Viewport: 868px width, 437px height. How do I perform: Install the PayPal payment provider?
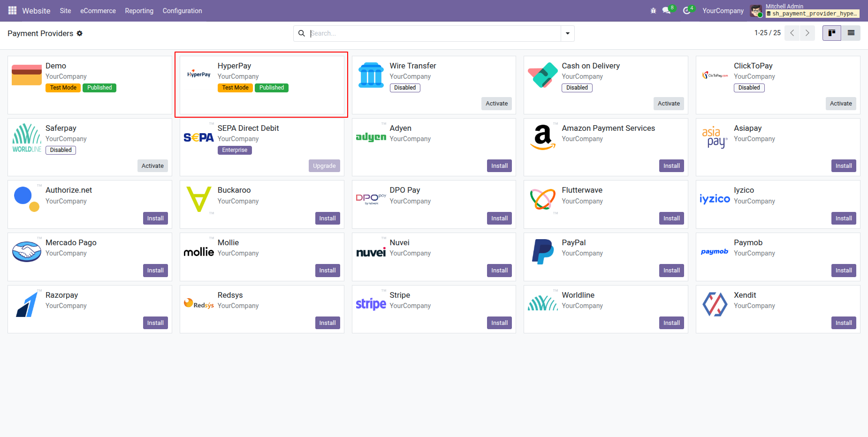(671, 271)
